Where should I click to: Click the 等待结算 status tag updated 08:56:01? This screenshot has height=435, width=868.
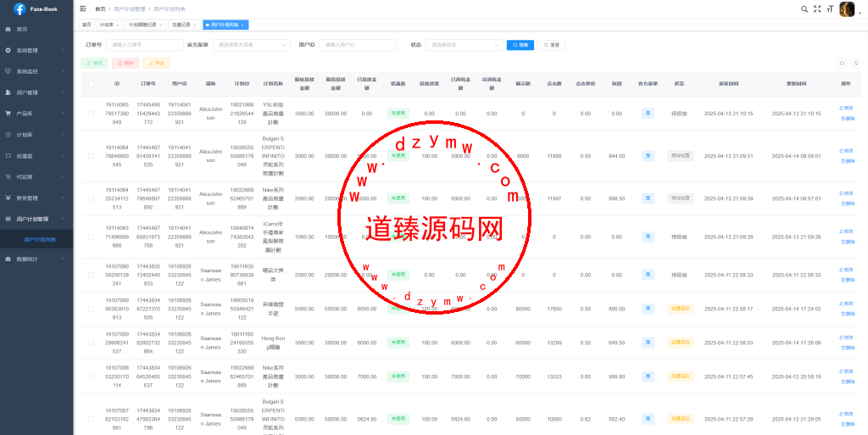pyautogui.click(x=681, y=156)
